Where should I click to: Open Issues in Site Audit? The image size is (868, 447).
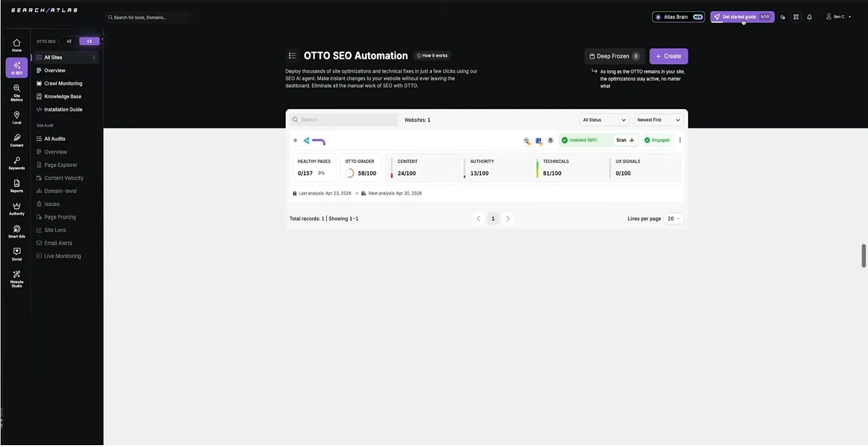(48, 204)
